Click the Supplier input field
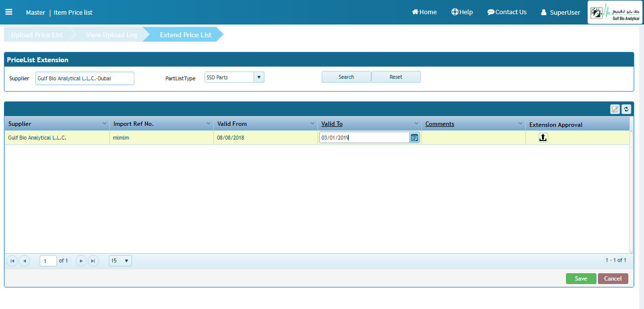This screenshot has height=309, width=644. (x=85, y=78)
